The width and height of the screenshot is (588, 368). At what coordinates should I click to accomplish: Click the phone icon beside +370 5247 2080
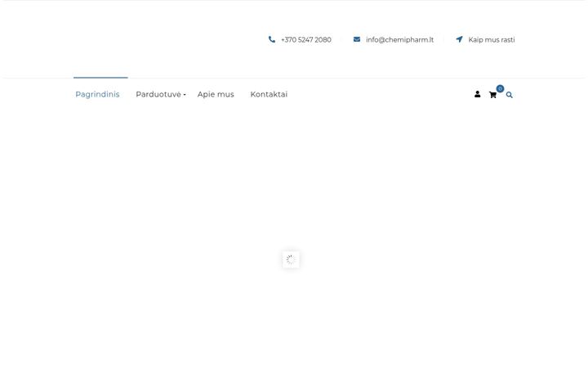click(271, 39)
